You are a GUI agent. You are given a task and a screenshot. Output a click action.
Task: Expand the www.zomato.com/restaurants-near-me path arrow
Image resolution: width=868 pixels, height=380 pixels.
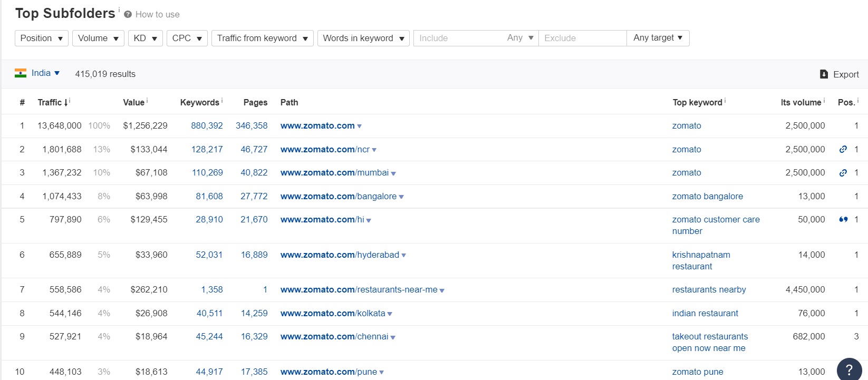pos(442,290)
